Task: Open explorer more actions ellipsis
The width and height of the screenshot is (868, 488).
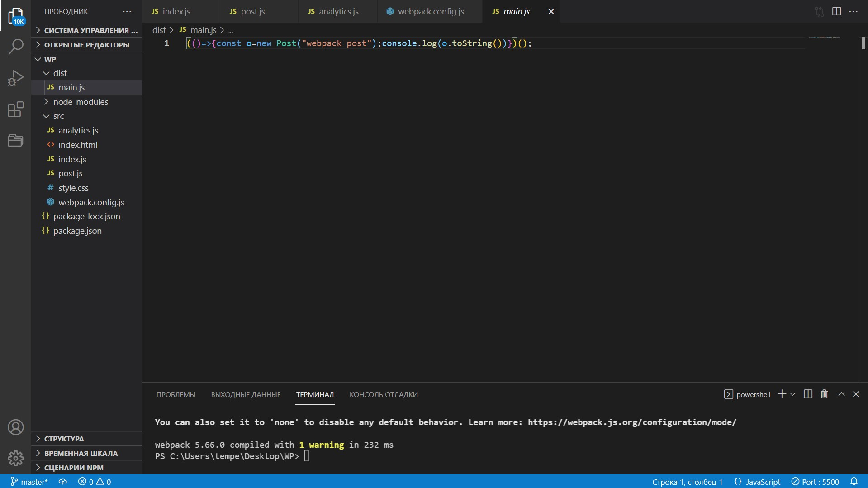Action: point(127,12)
